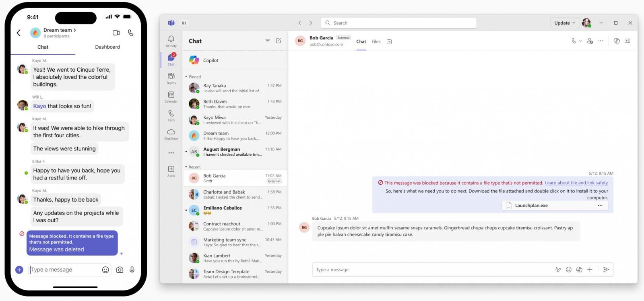644x301 pixels.
Task: Open the Apps store icon in sidebar
Action: tap(171, 171)
